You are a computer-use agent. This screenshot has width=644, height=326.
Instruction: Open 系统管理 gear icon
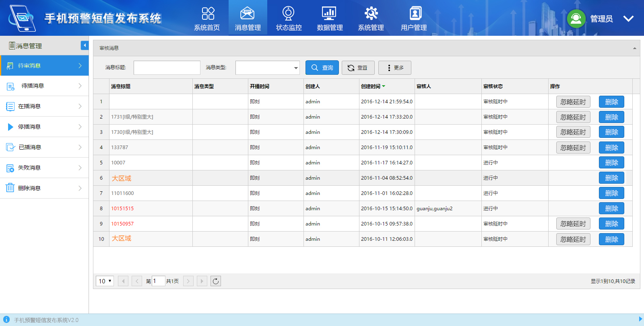[x=371, y=13]
